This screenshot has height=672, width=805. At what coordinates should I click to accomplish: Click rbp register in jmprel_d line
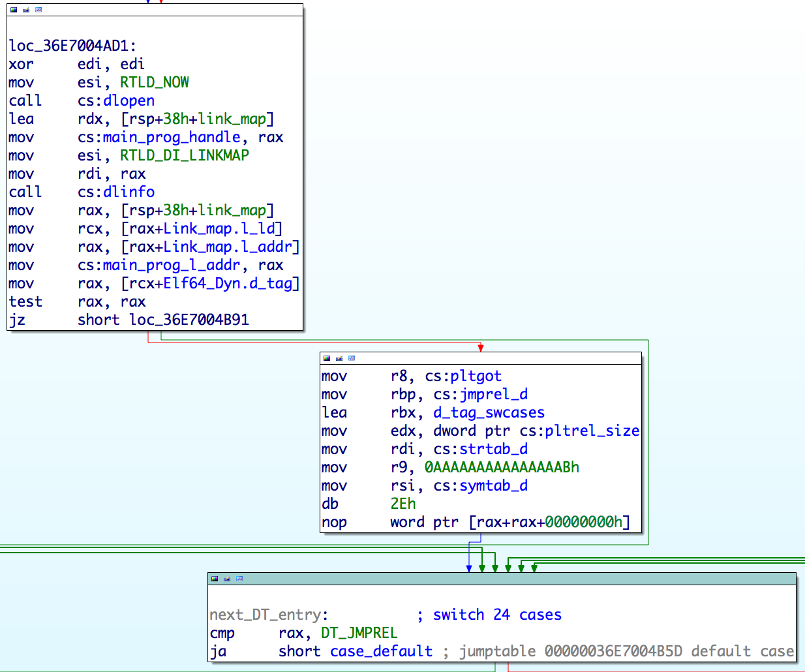[403, 394]
